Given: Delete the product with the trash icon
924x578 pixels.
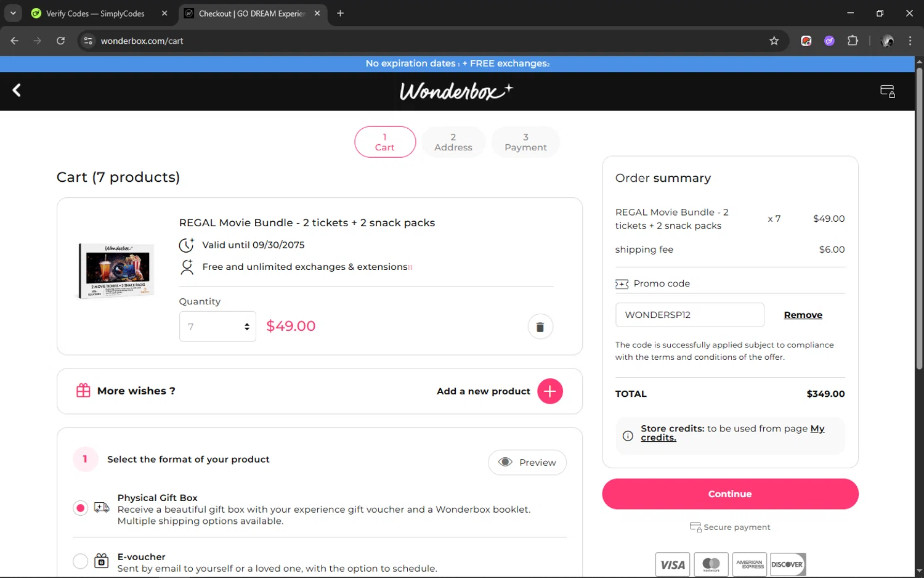Looking at the screenshot, I should click(x=540, y=327).
